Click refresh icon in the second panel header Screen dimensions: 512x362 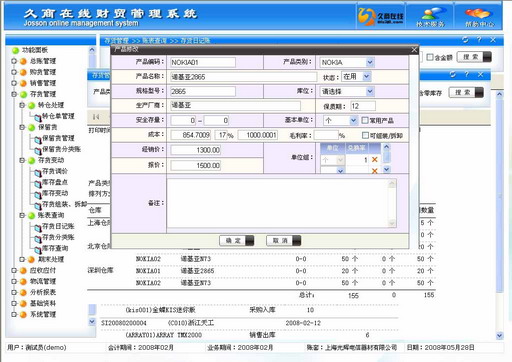(453, 74)
